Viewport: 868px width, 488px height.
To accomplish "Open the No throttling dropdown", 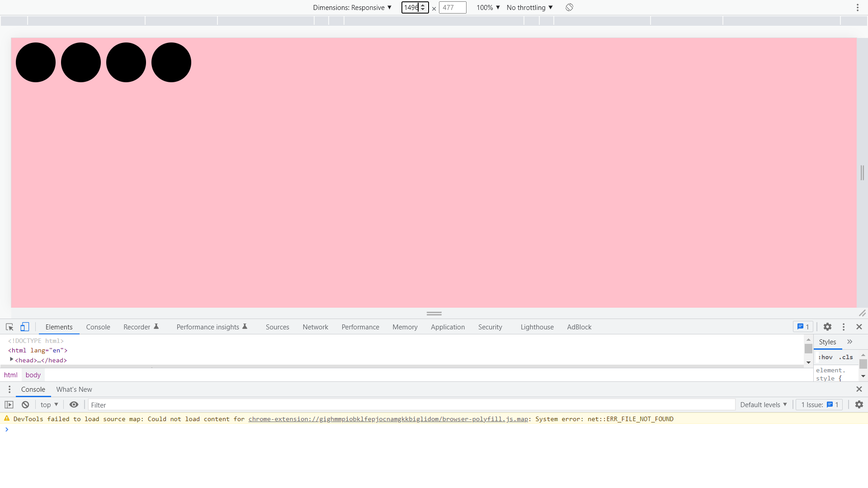I will pos(530,7).
